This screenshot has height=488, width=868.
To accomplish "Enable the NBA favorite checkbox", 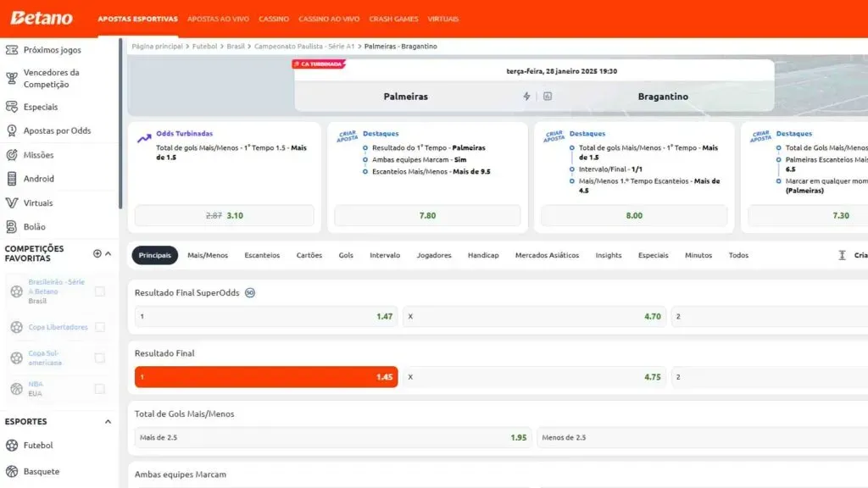I will [x=100, y=389].
